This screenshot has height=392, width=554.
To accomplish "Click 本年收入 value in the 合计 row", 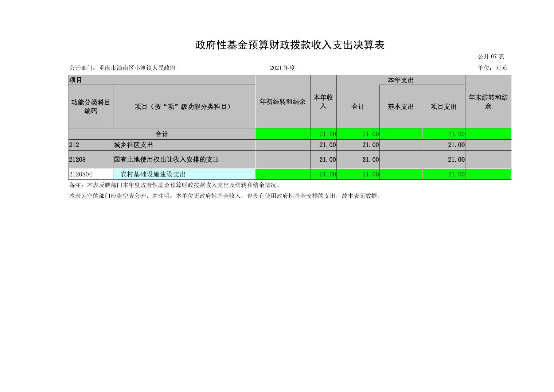I will pos(323,134).
